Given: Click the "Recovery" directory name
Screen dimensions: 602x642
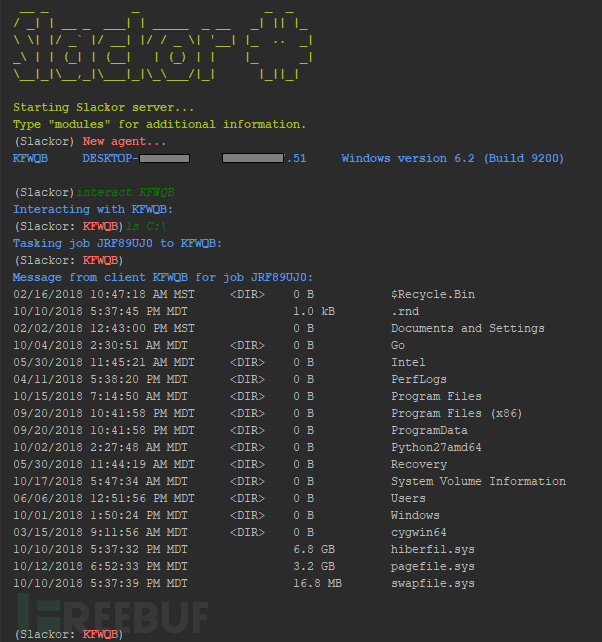Looking at the screenshot, I should (x=419, y=465).
